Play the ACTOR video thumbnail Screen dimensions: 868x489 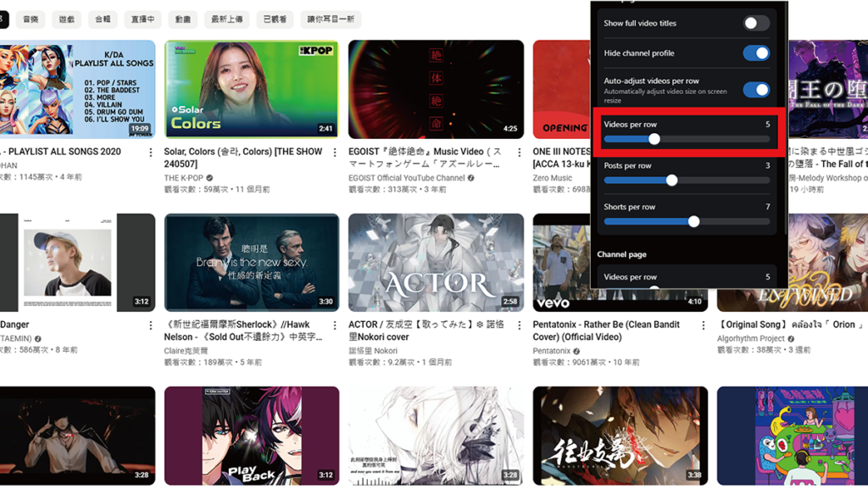point(436,263)
